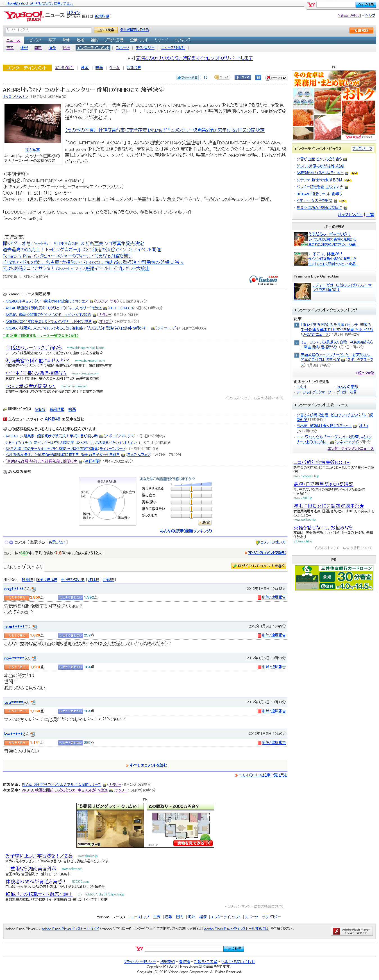Open the すべてのコメントを読む link above comments
Viewport: 379px width, 980px height.
point(267,552)
